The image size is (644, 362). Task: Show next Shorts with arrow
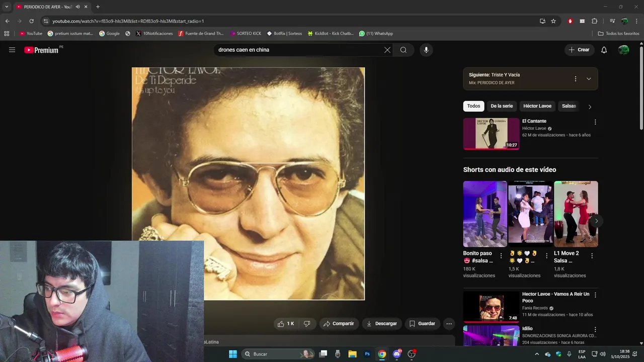tap(596, 221)
